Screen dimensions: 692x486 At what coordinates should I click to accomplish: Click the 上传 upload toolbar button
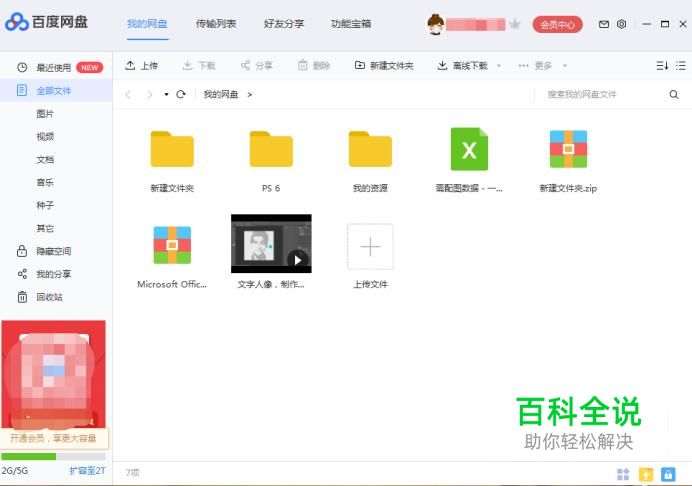(142, 66)
